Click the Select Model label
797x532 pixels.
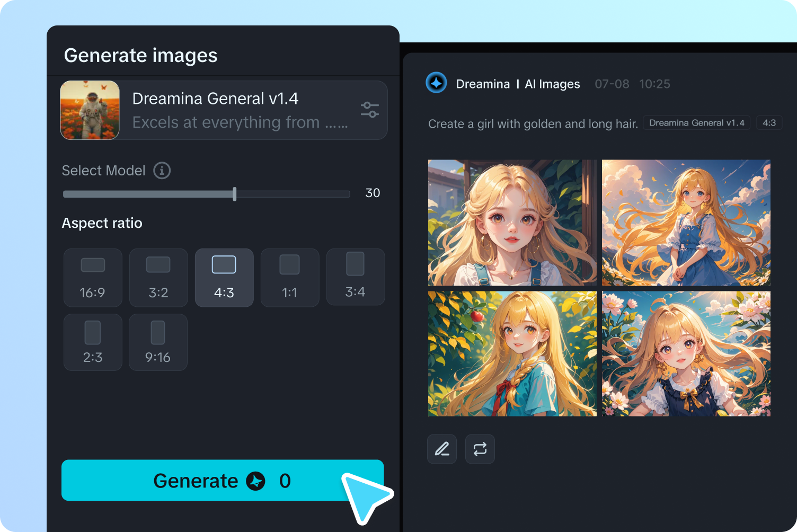(104, 171)
